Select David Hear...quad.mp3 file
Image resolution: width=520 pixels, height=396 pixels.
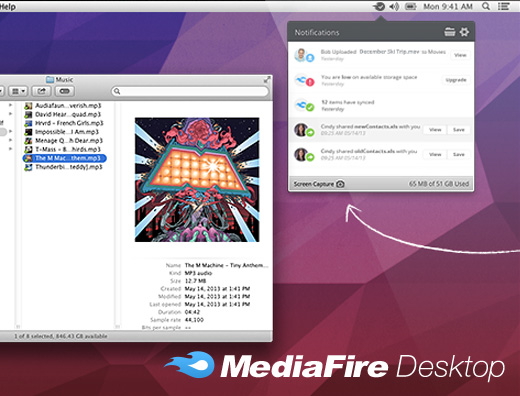[68, 114]
